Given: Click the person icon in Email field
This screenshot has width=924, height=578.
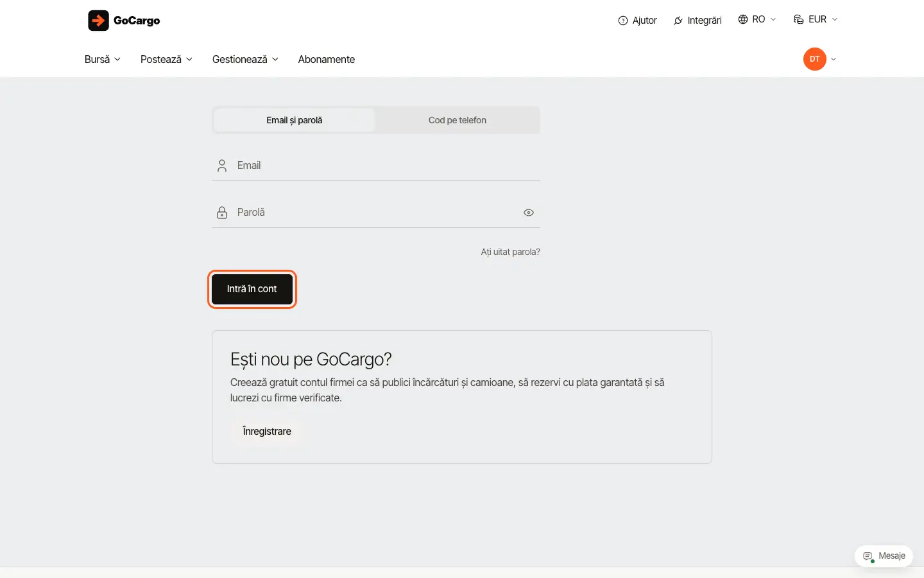Looking at the screenshot, I should [x=222, y=166].
